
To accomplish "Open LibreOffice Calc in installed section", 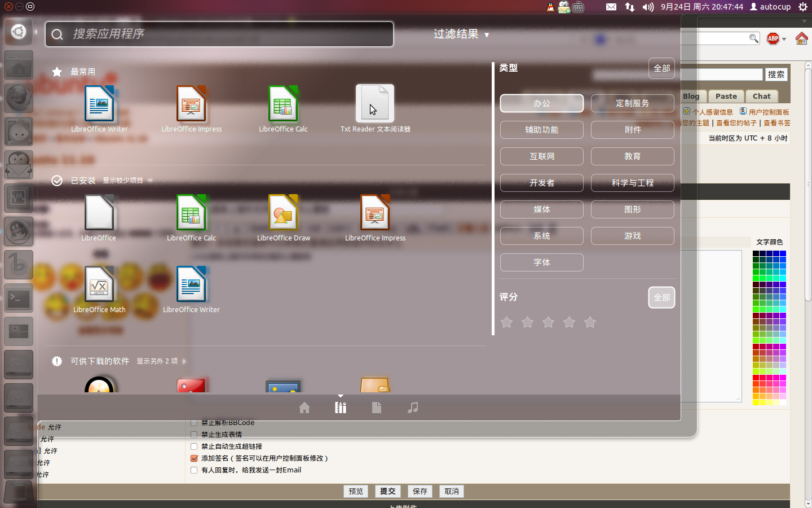I will pyautogui.click(x=191, y=213).
